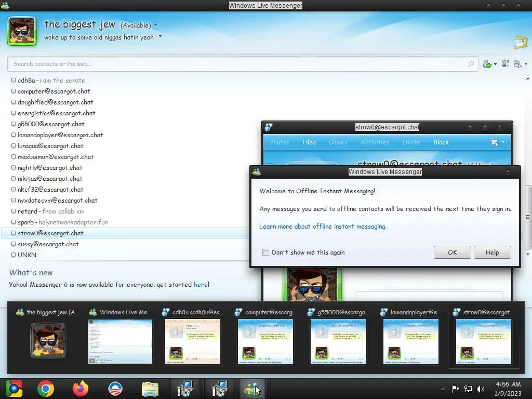Check Don't show me this again
The image size is (532, 399).
pyautogui.click(x=265, y=252)
